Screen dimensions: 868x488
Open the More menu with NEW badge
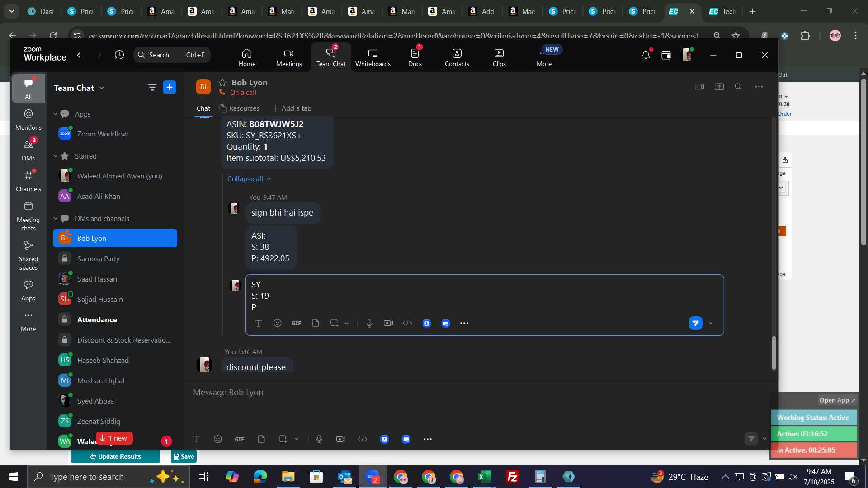[544, 57]
